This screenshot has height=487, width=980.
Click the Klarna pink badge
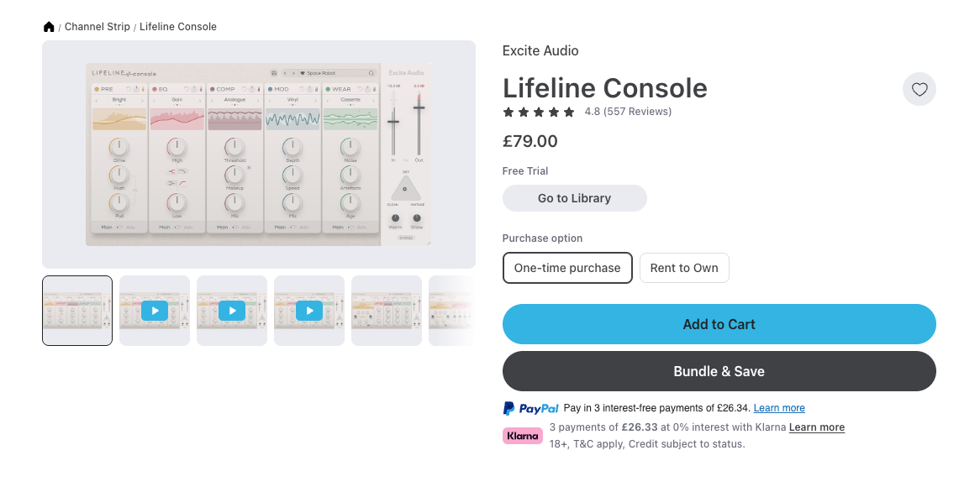pos(522,436)
